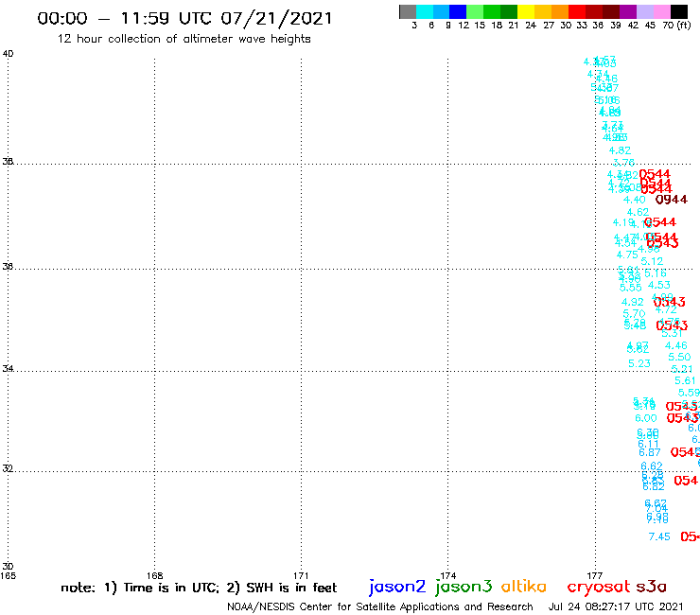This screenshot has width=700, height=615.
Task: Click the wave height value 5.61
Action: (x=685, y=380)
